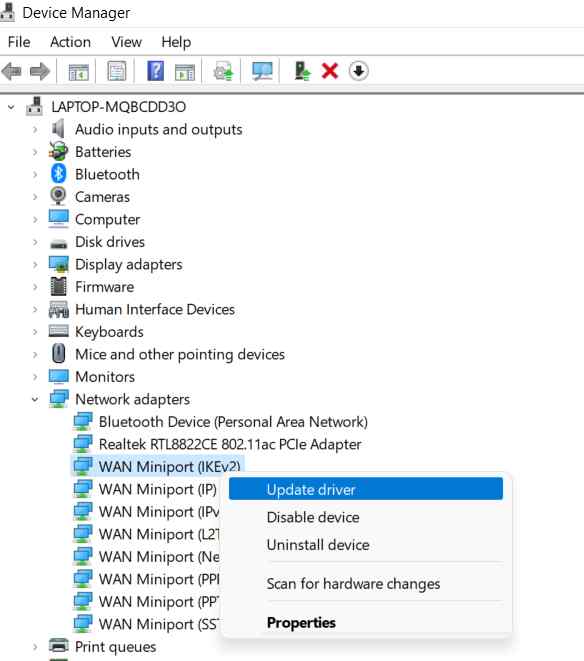
Task: Click the Scan for hardware changes monitor icon
Action: 262,71
